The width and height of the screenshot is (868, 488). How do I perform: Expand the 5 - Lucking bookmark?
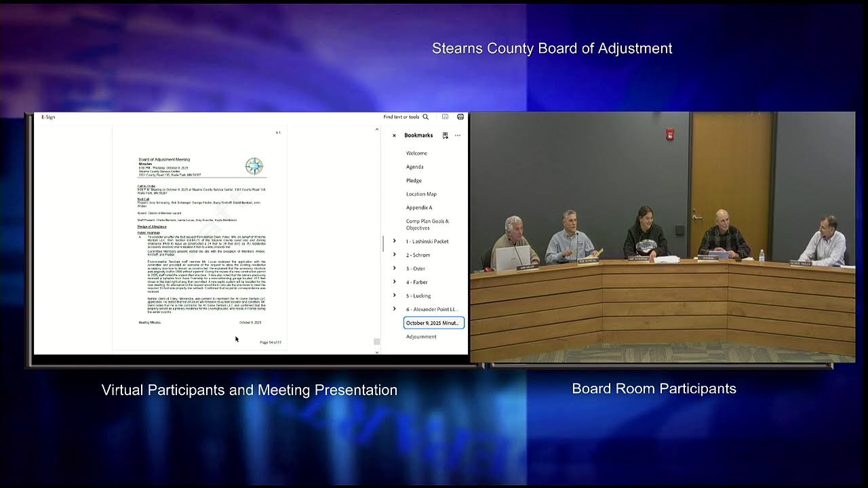(x=395, y=296)
